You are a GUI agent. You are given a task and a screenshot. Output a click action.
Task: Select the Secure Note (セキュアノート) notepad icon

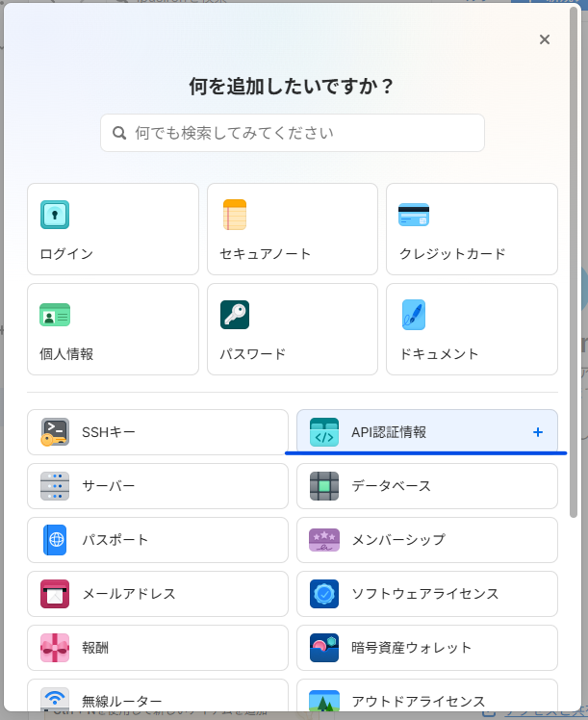[235, 215]
